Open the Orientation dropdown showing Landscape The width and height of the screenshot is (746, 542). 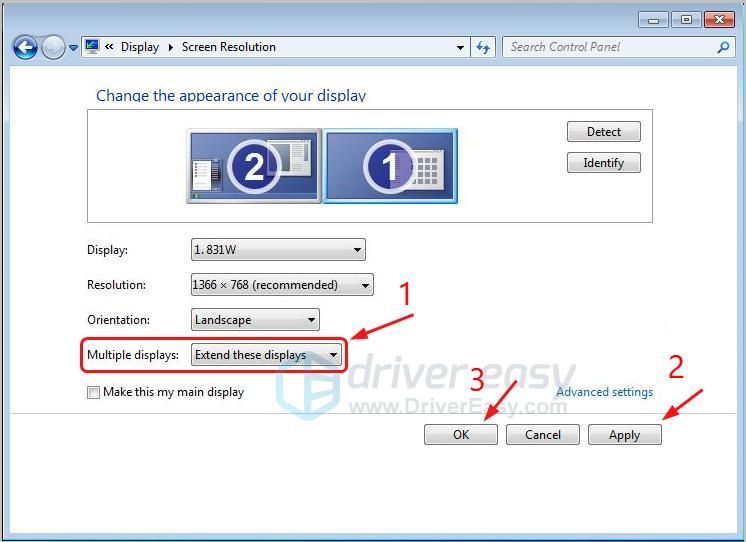coord(255,320)
